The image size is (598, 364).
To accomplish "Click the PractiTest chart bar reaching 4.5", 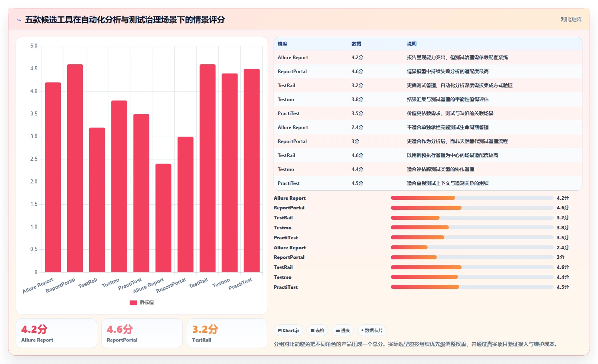I will (252, 171).
